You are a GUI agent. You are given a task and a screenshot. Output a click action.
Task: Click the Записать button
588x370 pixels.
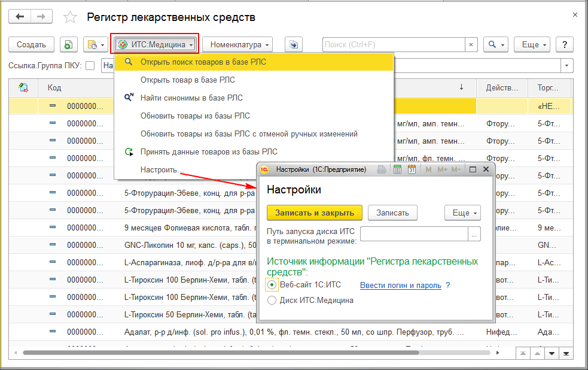(x=392, y=213)
